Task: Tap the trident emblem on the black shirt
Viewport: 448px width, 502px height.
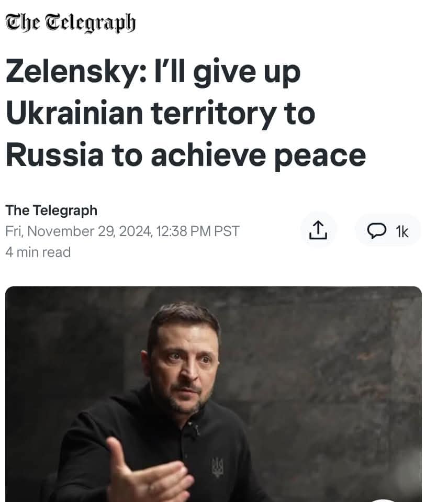Action: [x=217, y=466]
